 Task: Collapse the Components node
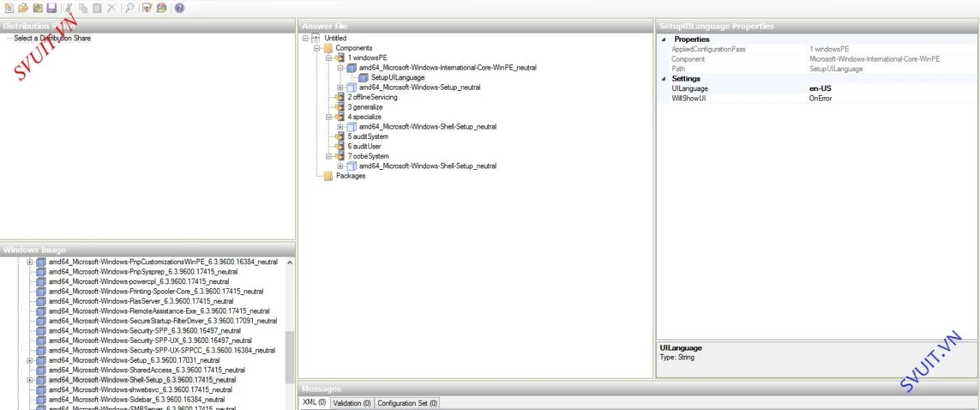pos(317,48)
